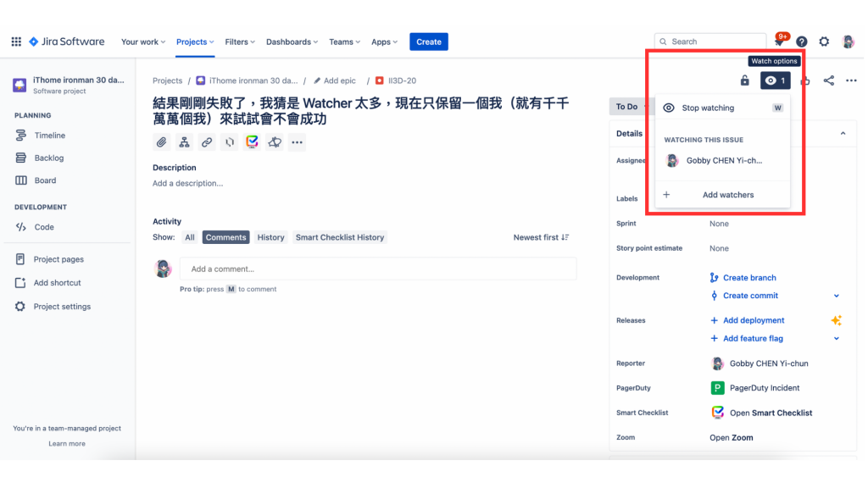Click Story point estimate value None
The width and height of the screenshot is (868, 488).
click(x=719, y=248)
